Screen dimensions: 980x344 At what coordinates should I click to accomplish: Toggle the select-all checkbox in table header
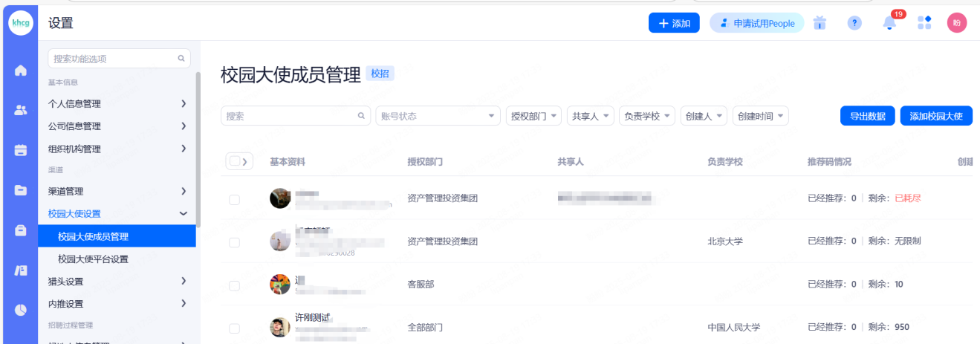click(x=235, y=161)
